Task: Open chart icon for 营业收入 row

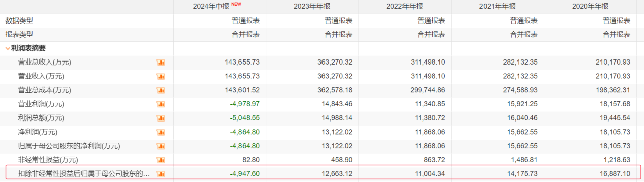Action: tap(161, 77)
